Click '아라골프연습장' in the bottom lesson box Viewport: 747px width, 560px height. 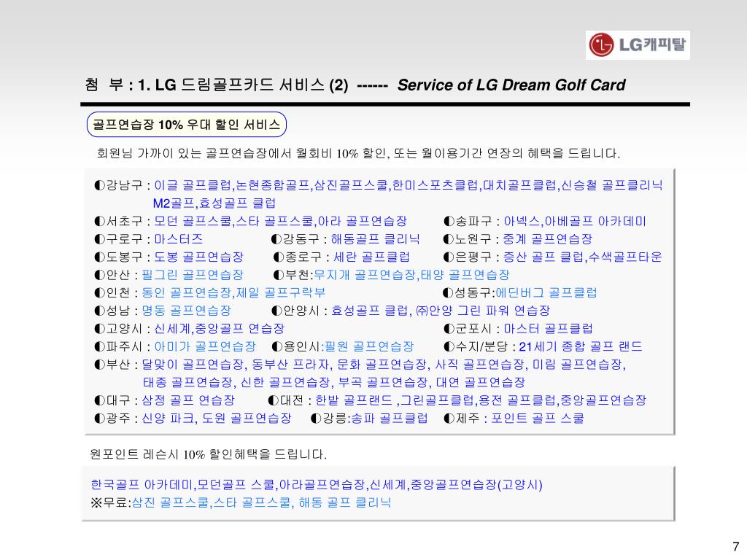tap(322, 485)
